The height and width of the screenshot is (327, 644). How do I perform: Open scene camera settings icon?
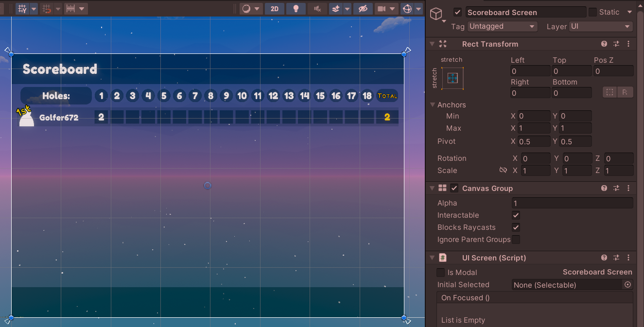[382, 9]
